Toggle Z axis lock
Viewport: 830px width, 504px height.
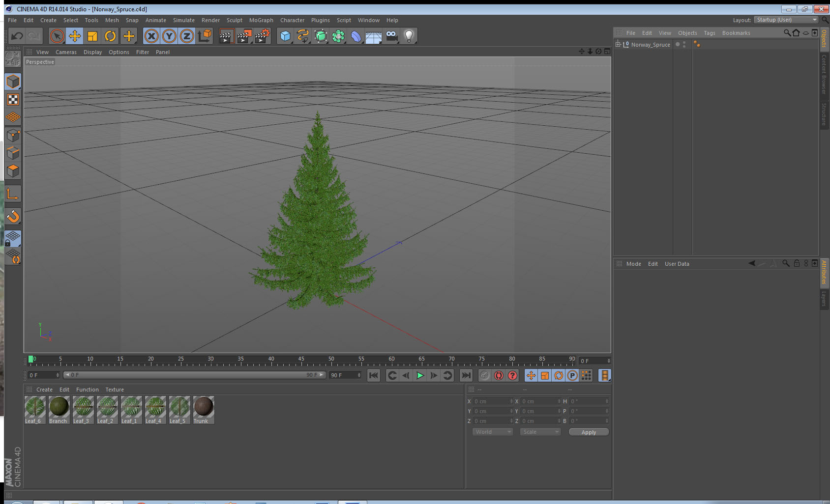pos(187,36)
